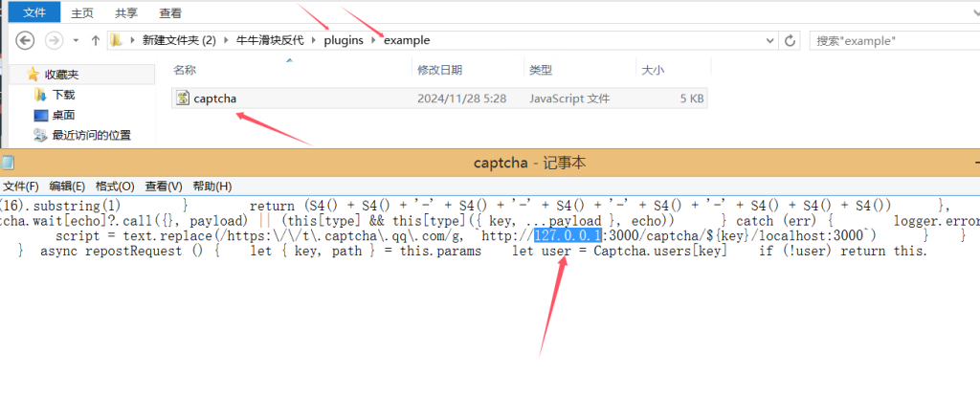Refresh the example folder view
The image size is (980, 396).
click(791, 40)
